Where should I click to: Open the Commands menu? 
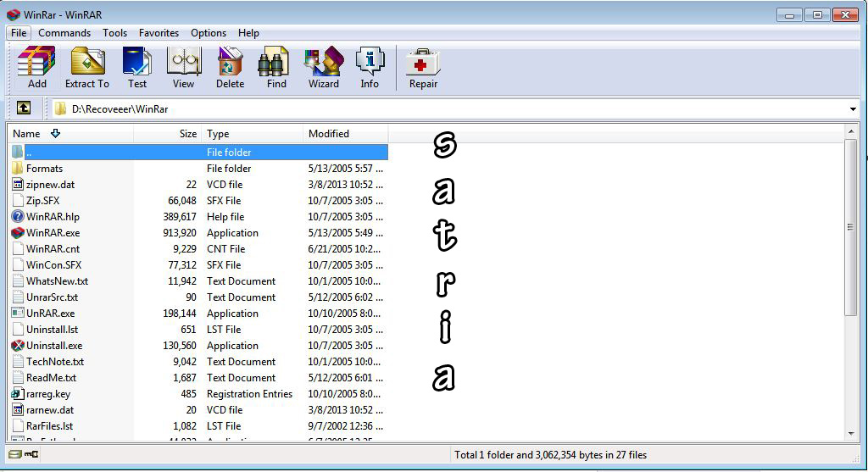point(64,33)
